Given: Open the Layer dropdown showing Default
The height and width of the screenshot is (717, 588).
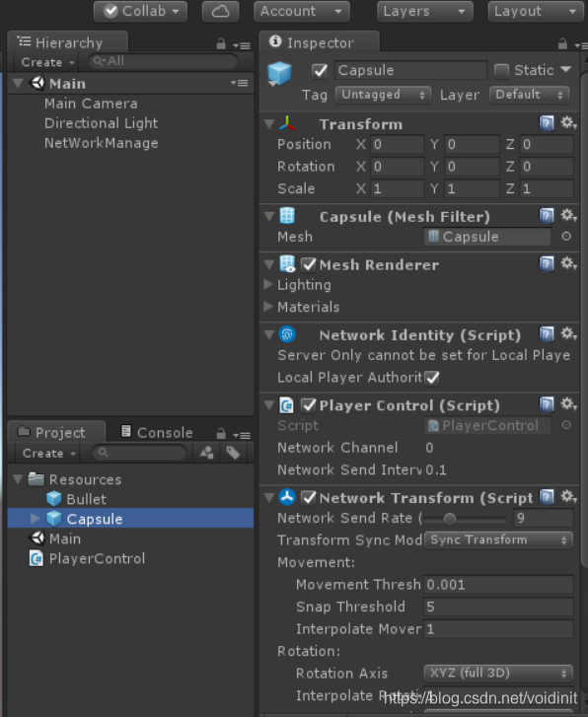Looking at the screenshot, I should pos(529,95).
